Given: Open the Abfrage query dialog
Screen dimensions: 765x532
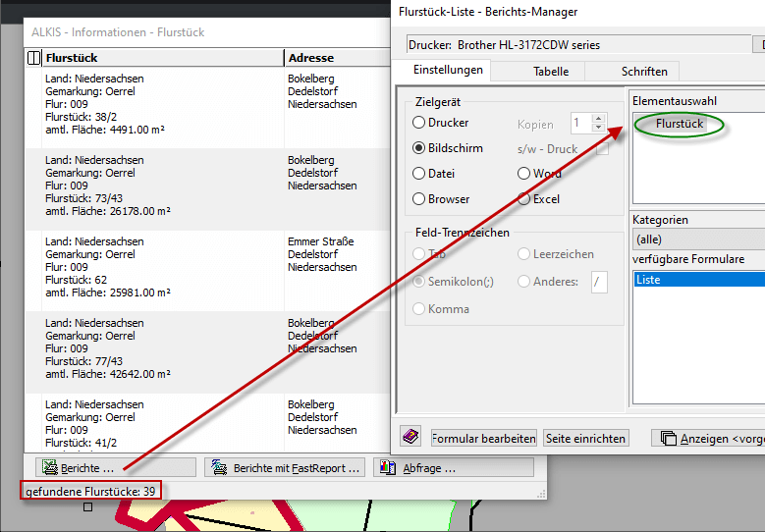Looking at the screenshot, I should (453, 468).
